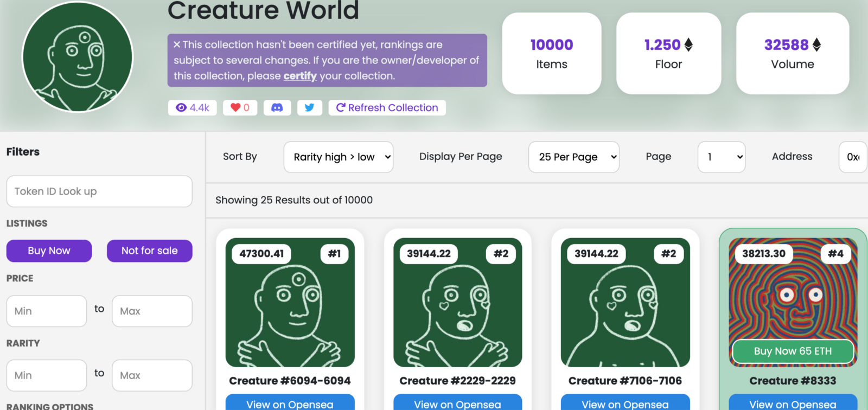868x410 pixels.
Task: View Creature #7106-7106 on Opensea
Action: tap(626, 402)
